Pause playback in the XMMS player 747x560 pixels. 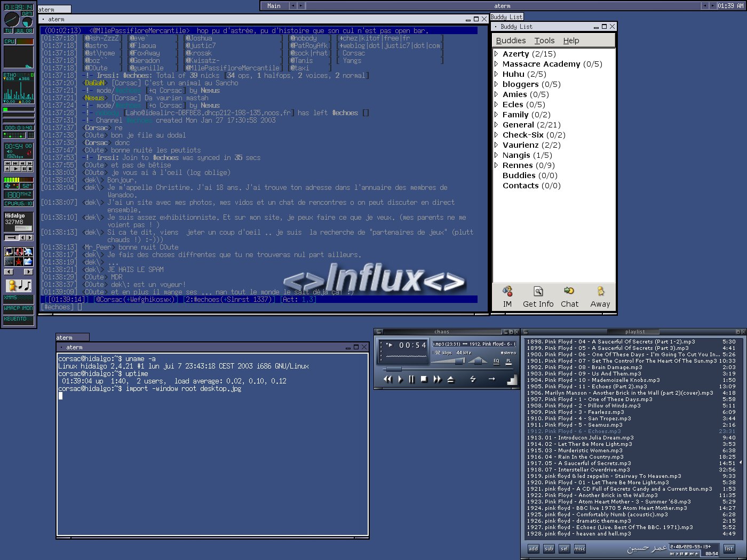click(x=411, y=379)
